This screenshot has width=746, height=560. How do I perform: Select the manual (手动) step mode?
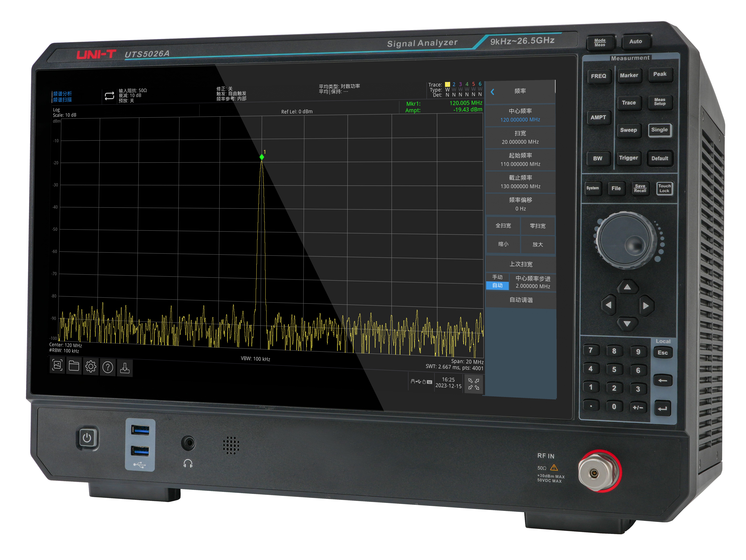[x=497, y=277]
